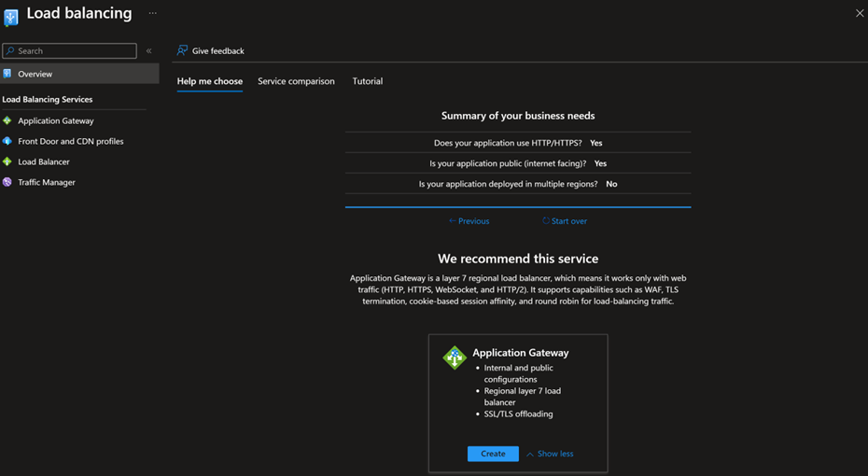
Task: Click the Application Gateway card icon
Action: coord(455,357)
